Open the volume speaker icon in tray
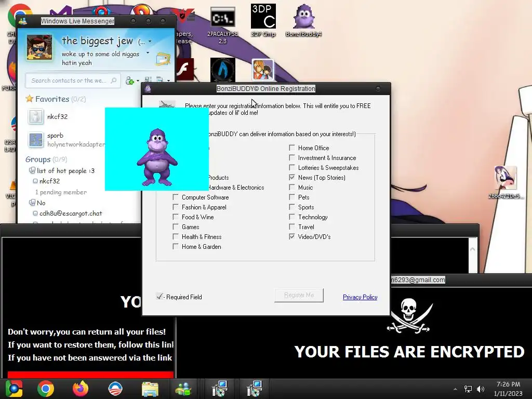Image resolution: width=532 pixels, height=399 pixels. pos(481,389)
